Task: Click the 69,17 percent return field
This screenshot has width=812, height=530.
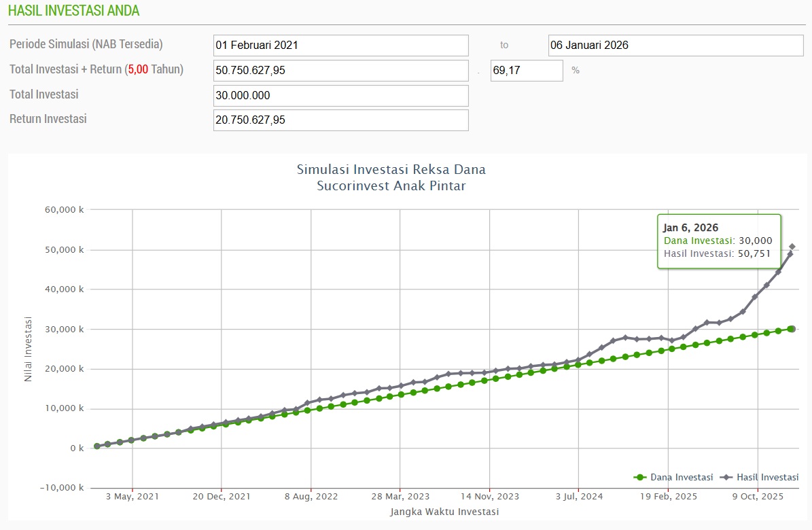Action: click(x=527, y=71)
